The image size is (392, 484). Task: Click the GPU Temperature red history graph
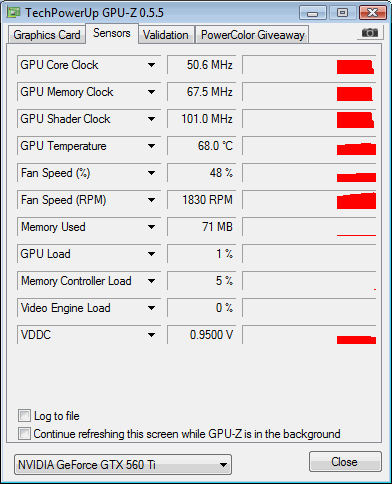coord(309,146)
